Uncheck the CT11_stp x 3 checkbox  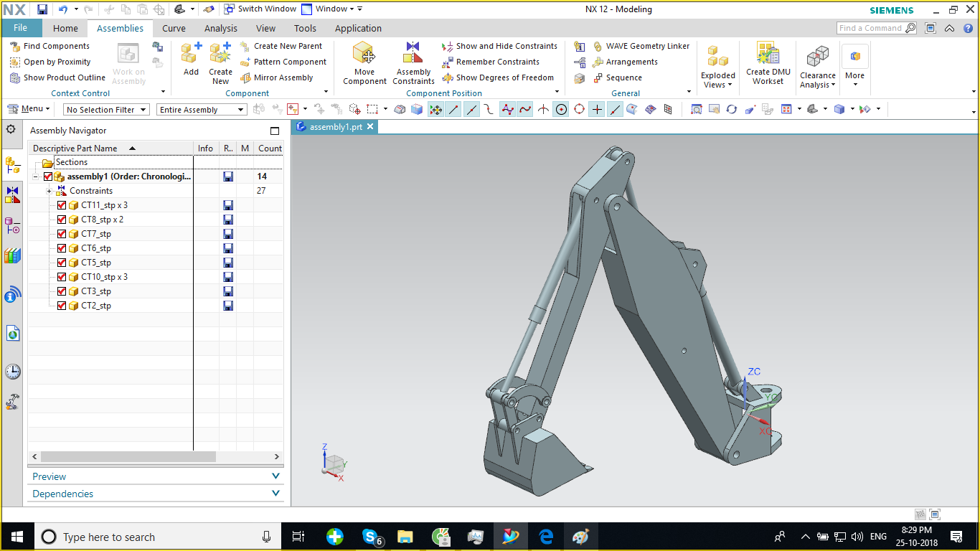click(62, 205)
